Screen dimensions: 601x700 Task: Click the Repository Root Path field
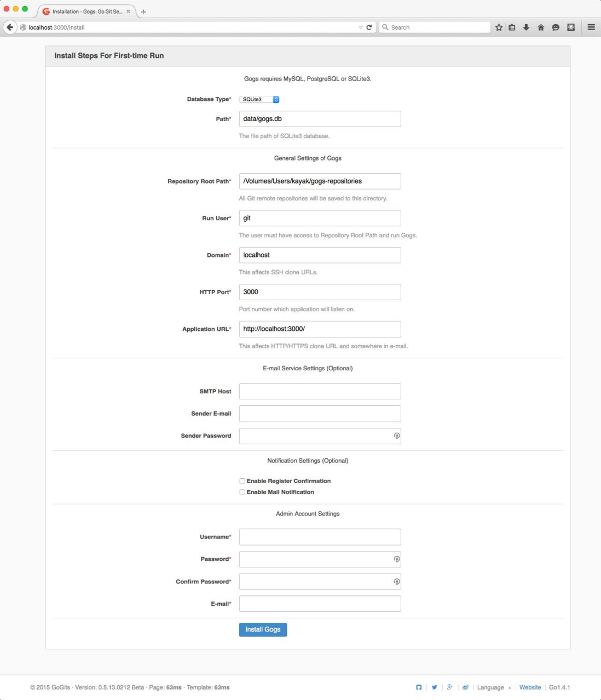click(x=320, y=181)
